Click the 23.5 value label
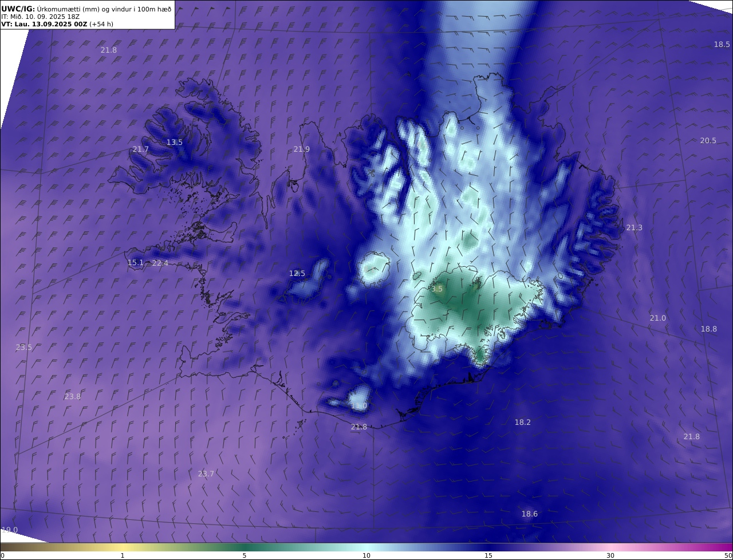733x560 pixels. pyautogui.click(x=23, y=348)
